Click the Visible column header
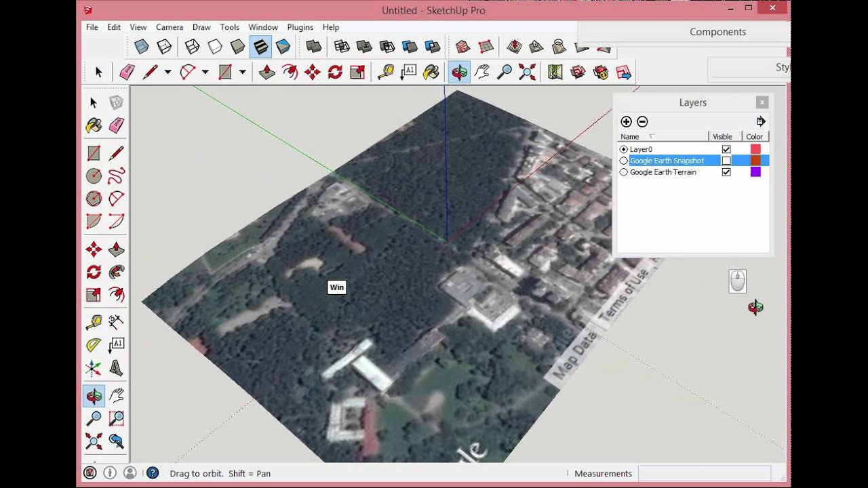The width and height of the screenshot is (868, 488). click(x=725, y=136)
